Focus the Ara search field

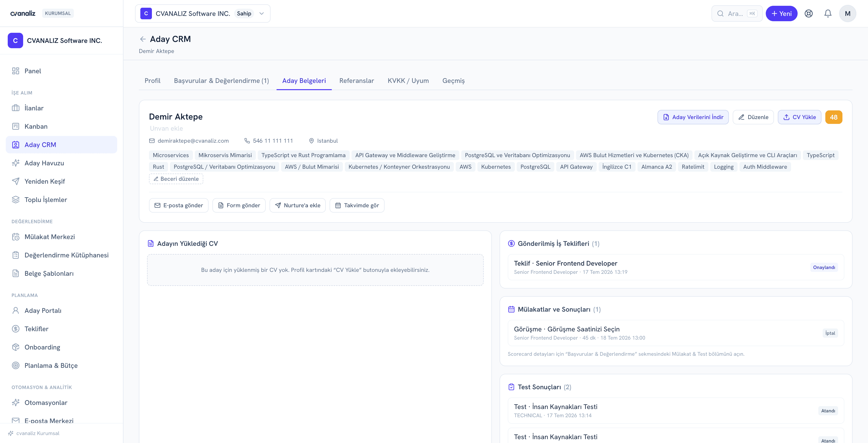(x=737, y=13)
